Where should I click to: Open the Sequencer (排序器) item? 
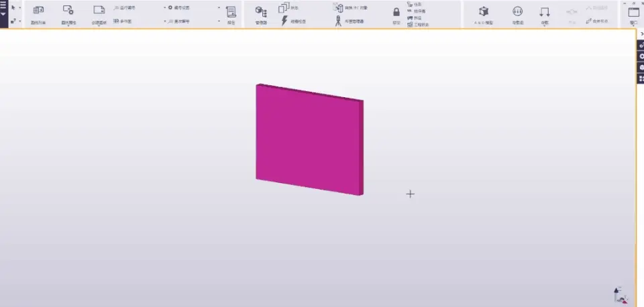pyautogui.click(x=416, y=11)
